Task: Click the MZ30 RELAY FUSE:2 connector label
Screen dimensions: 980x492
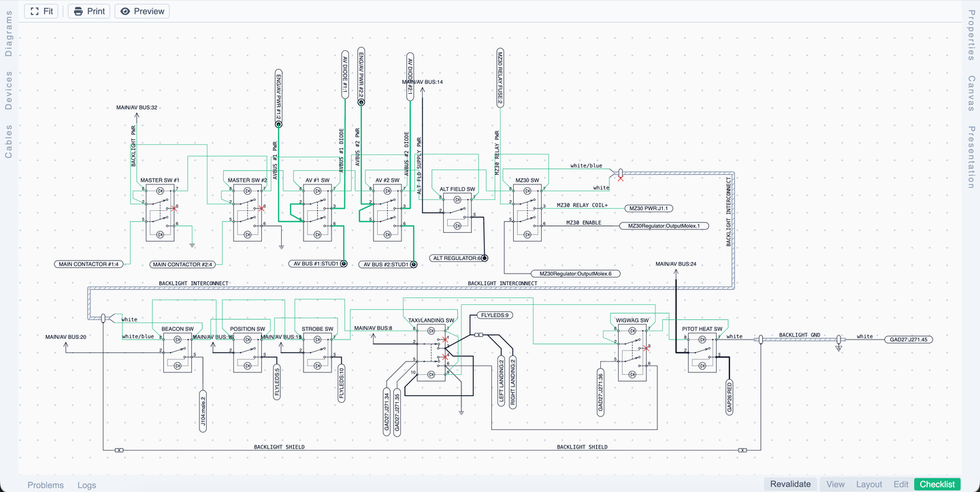Action: point(500,77)
